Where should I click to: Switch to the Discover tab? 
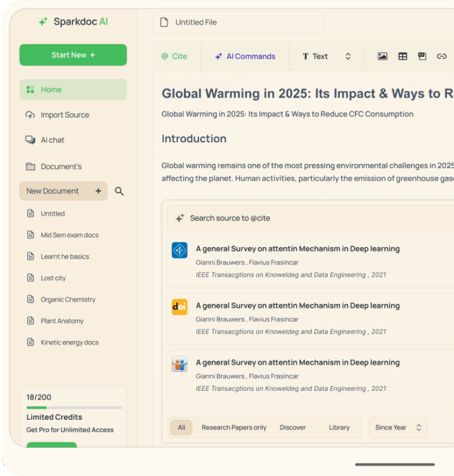[x=293, y=428]
